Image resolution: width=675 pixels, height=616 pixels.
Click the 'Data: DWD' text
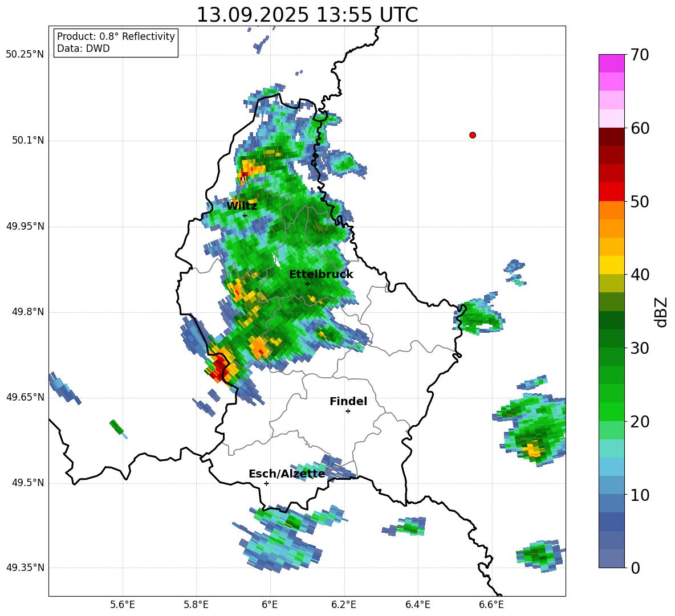tap(83, 48)
